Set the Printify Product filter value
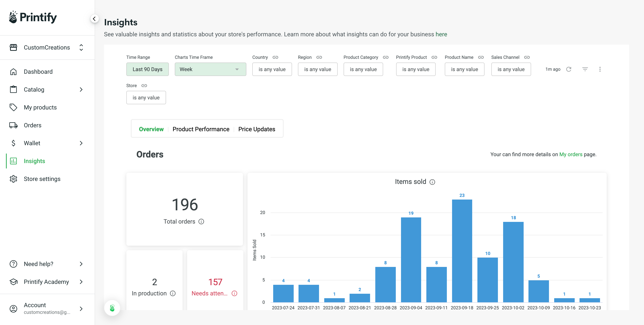644x325 pixels. [416, 69]
